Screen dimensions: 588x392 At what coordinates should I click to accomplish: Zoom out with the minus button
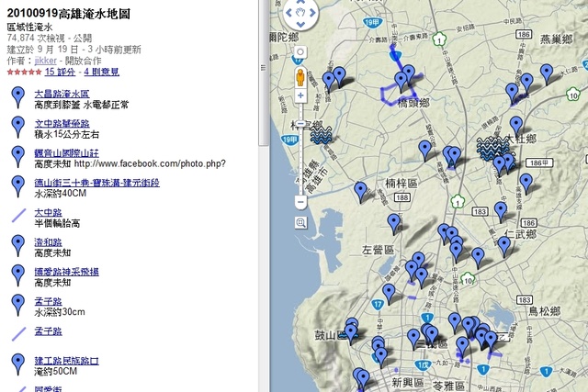[x=300, y=202]
